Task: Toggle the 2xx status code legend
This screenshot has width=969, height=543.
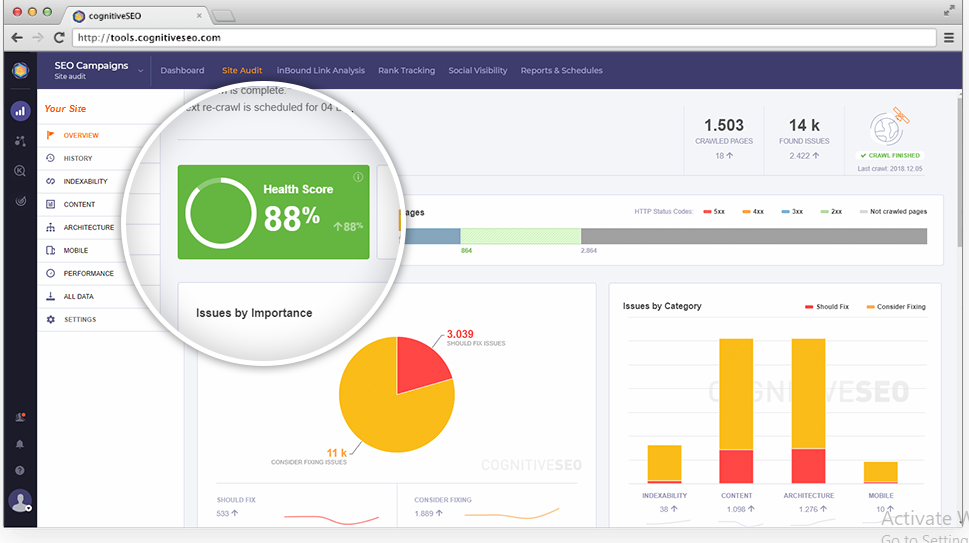Action: click(831, 211)
